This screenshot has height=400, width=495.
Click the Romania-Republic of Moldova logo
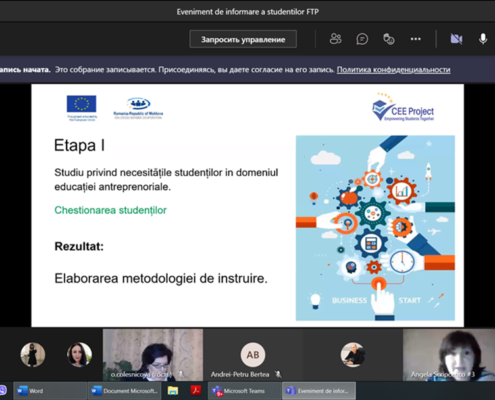pos(138,108)
